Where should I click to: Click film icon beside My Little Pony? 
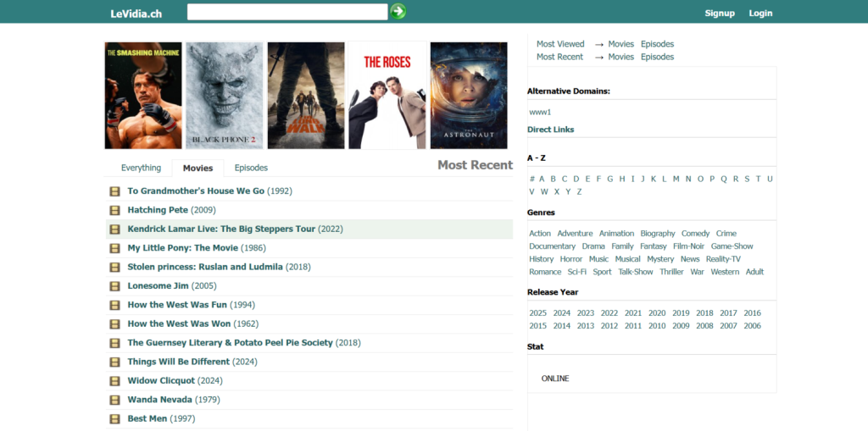pyautogui.click(x=114, y=248)
